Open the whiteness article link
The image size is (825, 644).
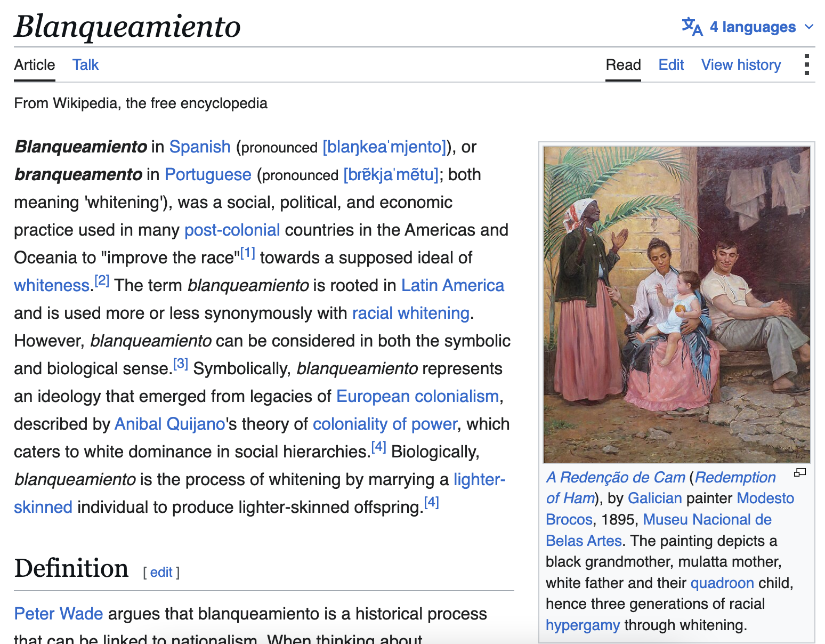coord(52,285)
